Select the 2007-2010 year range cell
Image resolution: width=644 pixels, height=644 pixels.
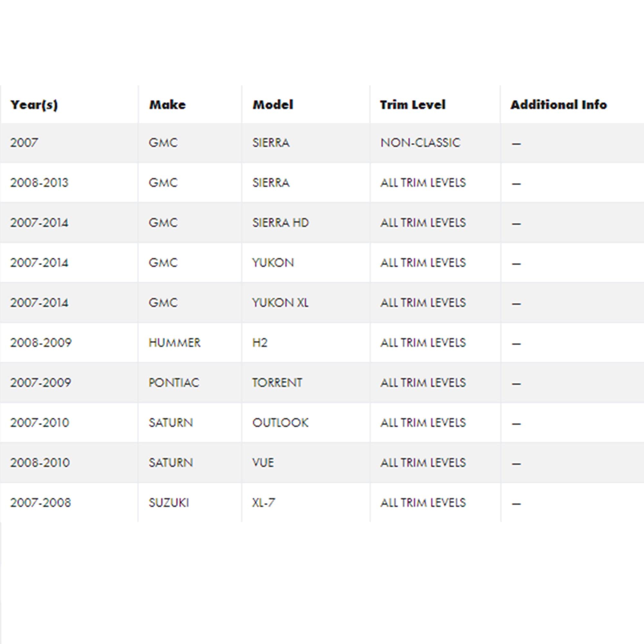[40, 423]
